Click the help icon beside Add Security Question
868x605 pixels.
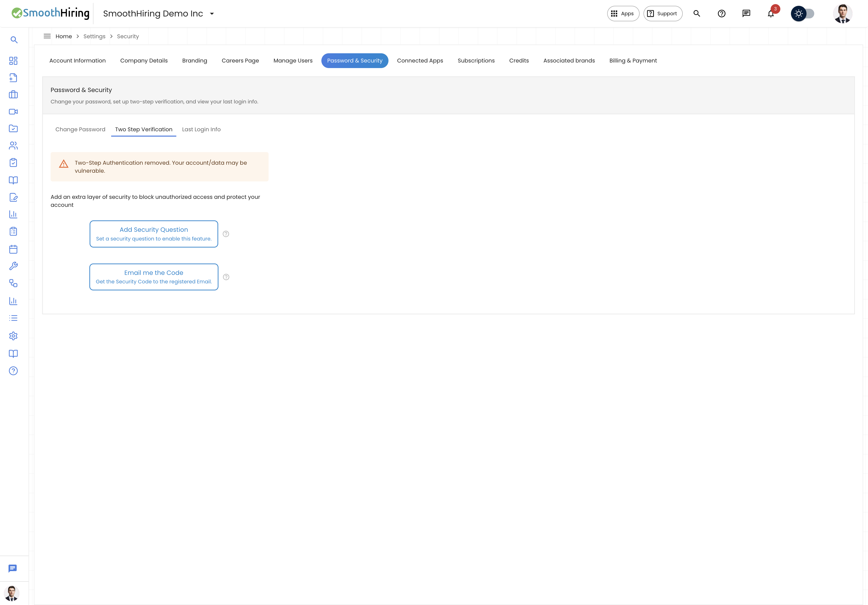point(226,234)
